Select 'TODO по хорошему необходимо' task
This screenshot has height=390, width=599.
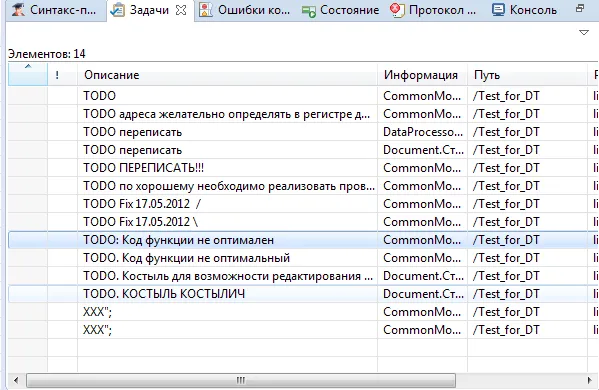pos(303,186)
